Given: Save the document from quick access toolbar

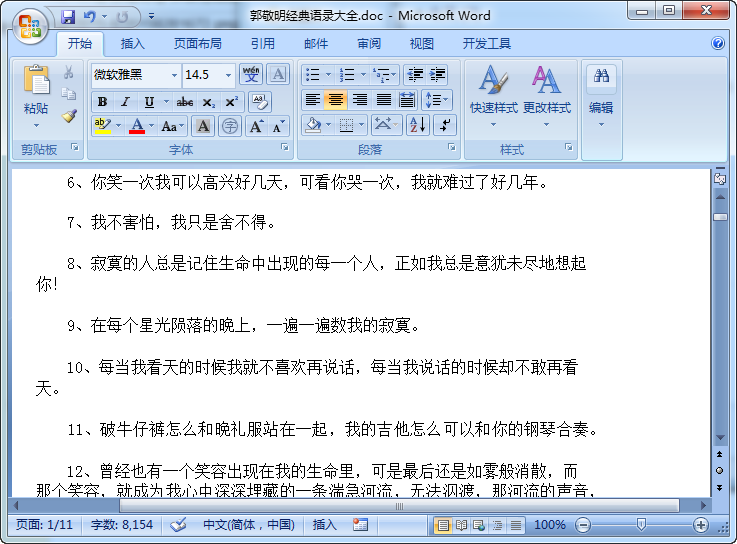Looking at the screenshot, I should click(x=68, y=17).
